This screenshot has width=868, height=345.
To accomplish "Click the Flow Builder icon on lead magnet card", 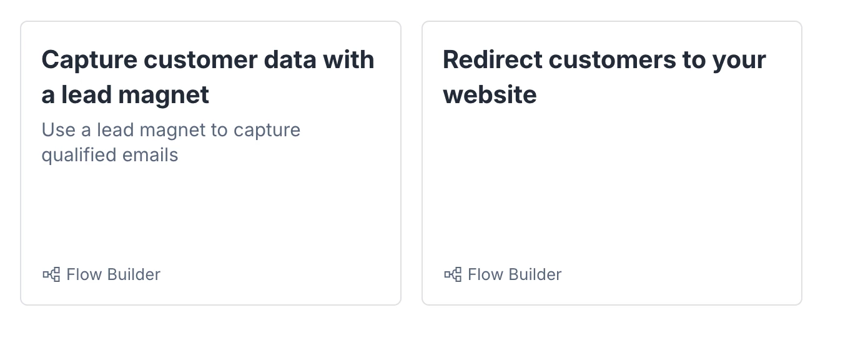I will click(x=51, y=274).
